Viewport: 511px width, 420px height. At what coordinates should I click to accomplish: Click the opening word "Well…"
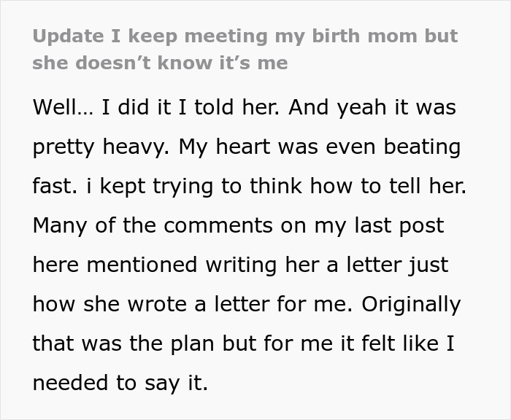(x=62, y=108)
